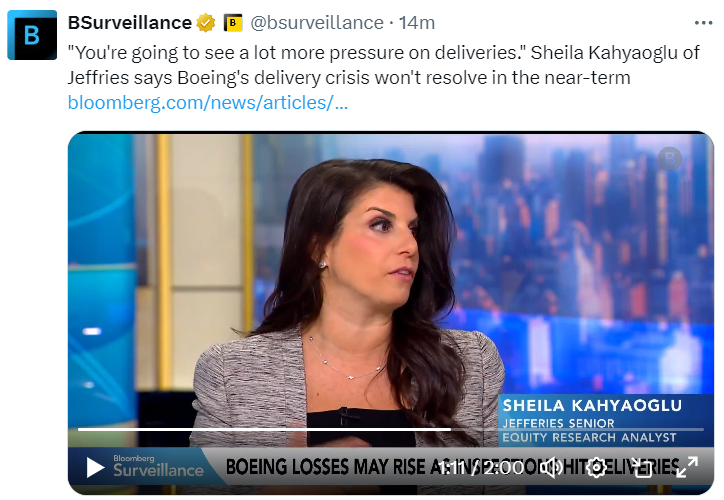Open the tweet's three-dot more menu
Image resolution: width=724 pixels, height=500 pixels.
click(703, 23)
